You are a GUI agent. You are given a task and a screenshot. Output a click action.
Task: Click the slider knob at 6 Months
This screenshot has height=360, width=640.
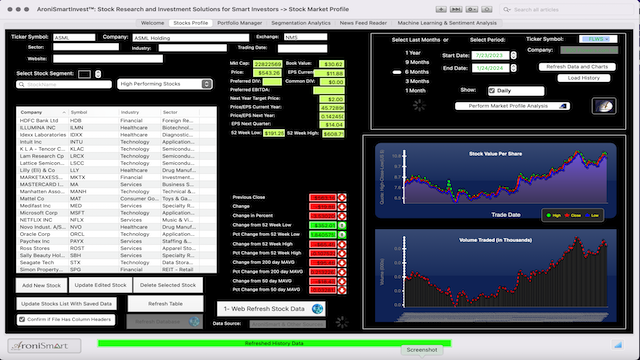pyautogui.click(x=397, y=72)
